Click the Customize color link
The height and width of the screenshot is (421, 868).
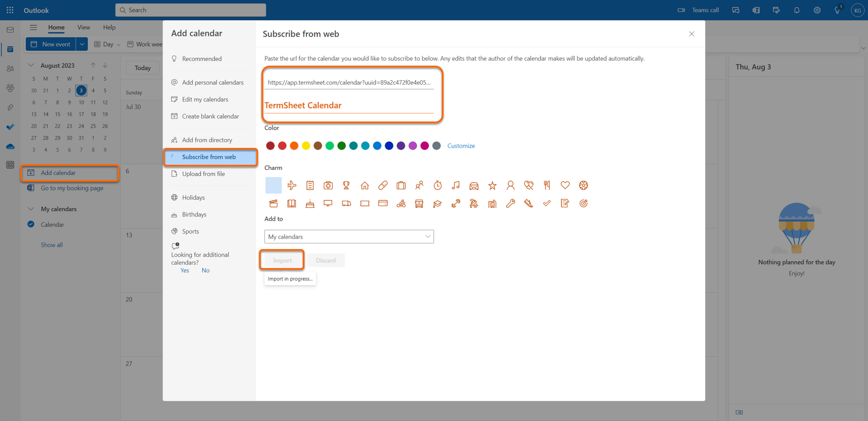click(x=461, y=146)
